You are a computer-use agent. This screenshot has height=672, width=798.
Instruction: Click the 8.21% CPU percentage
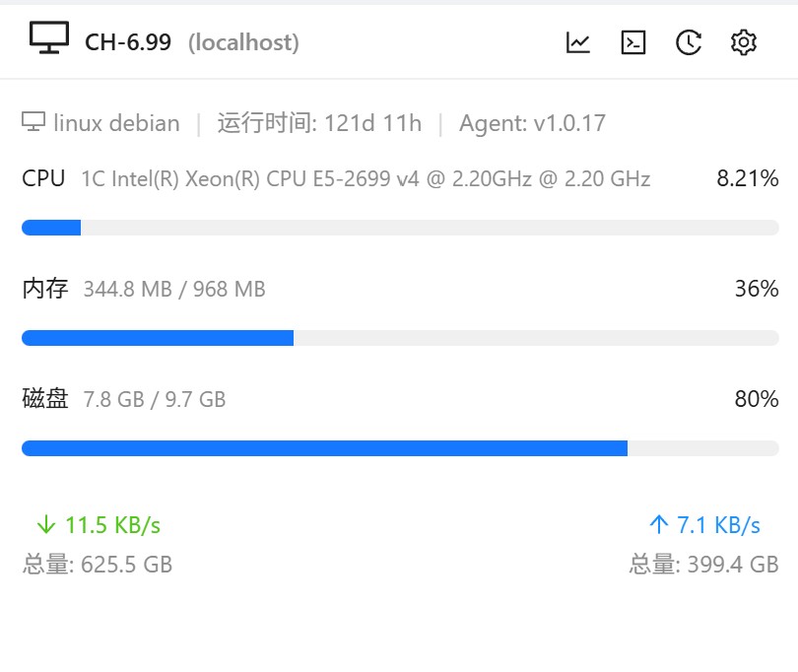coord(748,178)
